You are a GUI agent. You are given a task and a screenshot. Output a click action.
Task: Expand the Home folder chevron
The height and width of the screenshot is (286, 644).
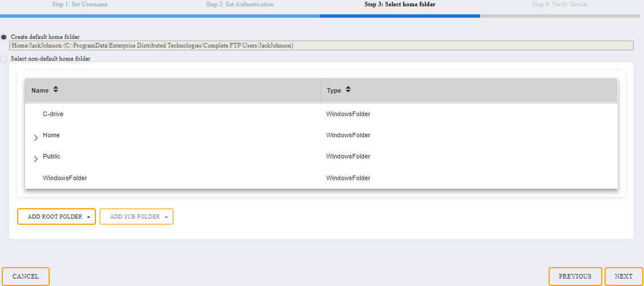coord(35,137)
